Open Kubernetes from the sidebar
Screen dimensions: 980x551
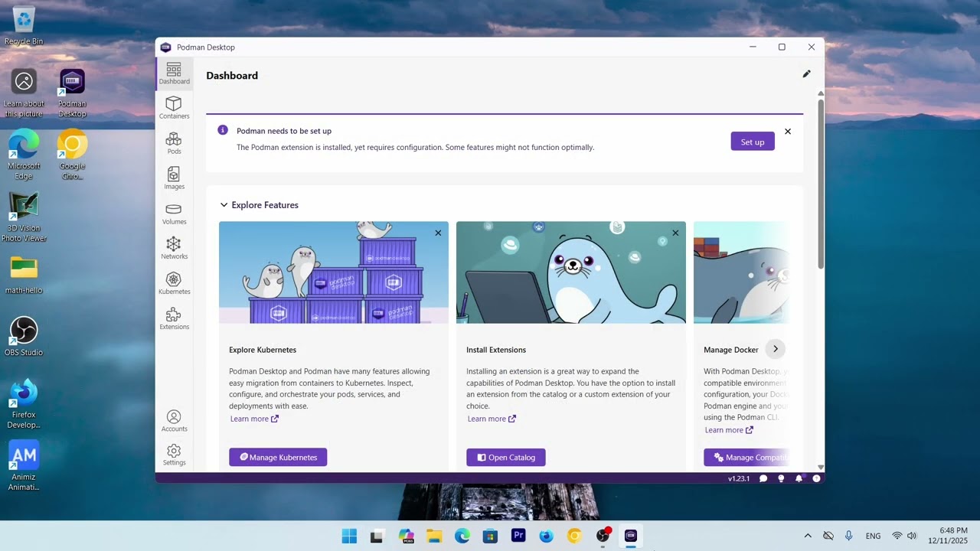pos(174,284)
